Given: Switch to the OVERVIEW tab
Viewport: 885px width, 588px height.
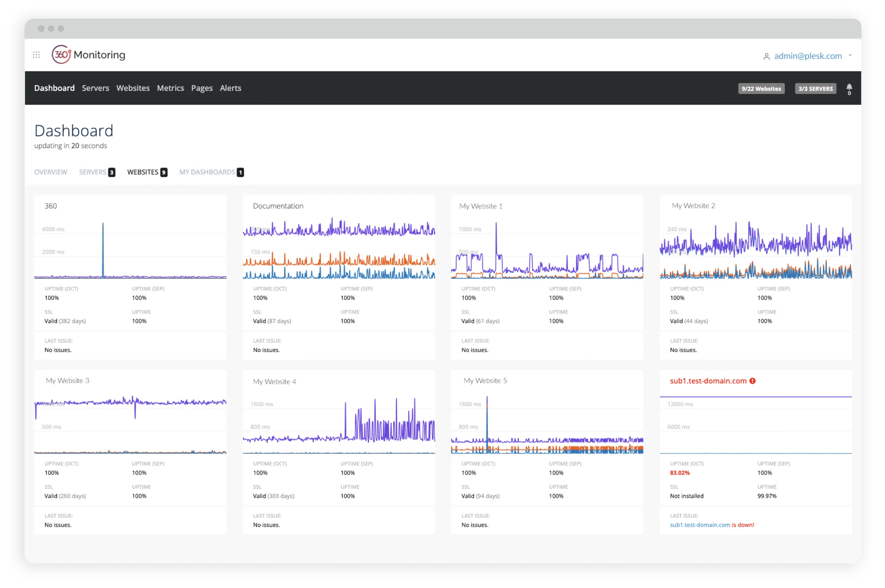Looking at the screenshot, I should click(x=51, y=172).
